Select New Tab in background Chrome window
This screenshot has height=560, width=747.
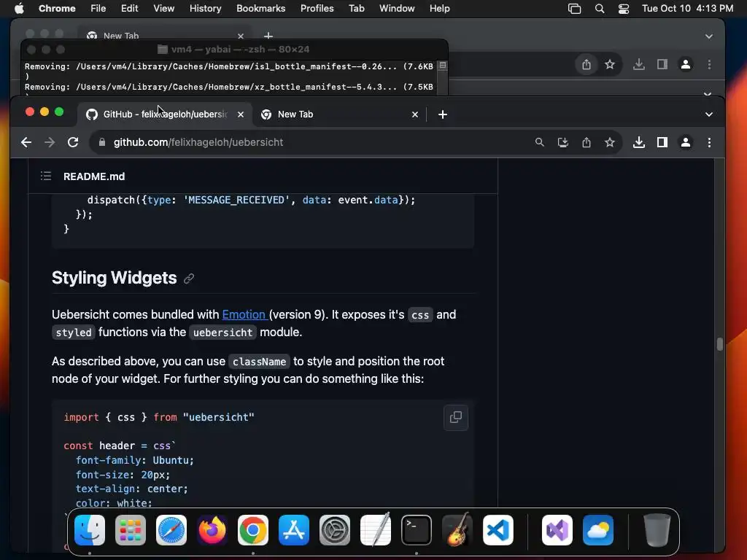(x=165, y=35)
